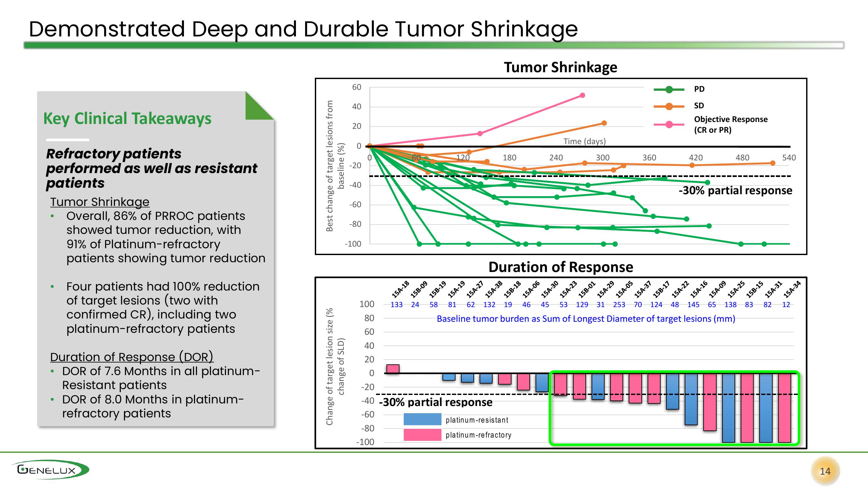868x488 pixels.
Task: Click the '-30% partial response' label in the top chart
Action: 735,191
